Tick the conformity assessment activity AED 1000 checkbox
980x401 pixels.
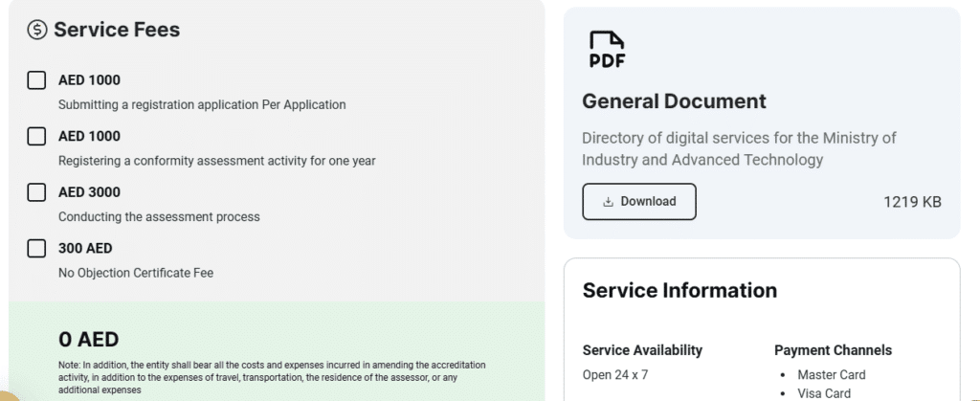point(36,137)
